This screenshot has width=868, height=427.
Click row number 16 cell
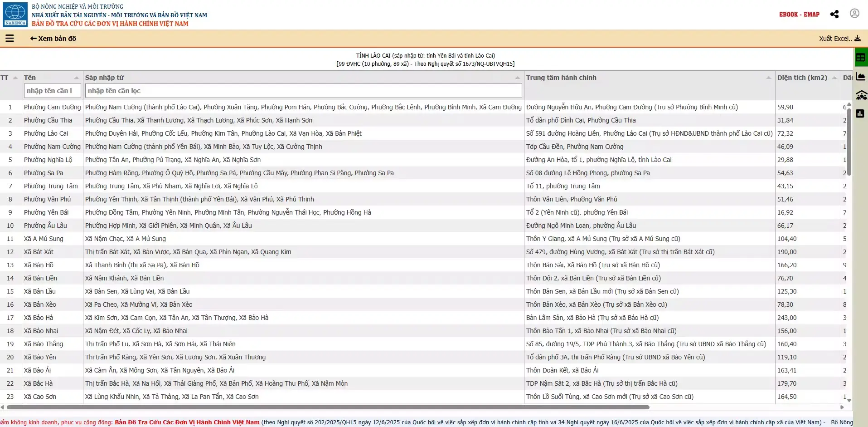pos(10,304)
